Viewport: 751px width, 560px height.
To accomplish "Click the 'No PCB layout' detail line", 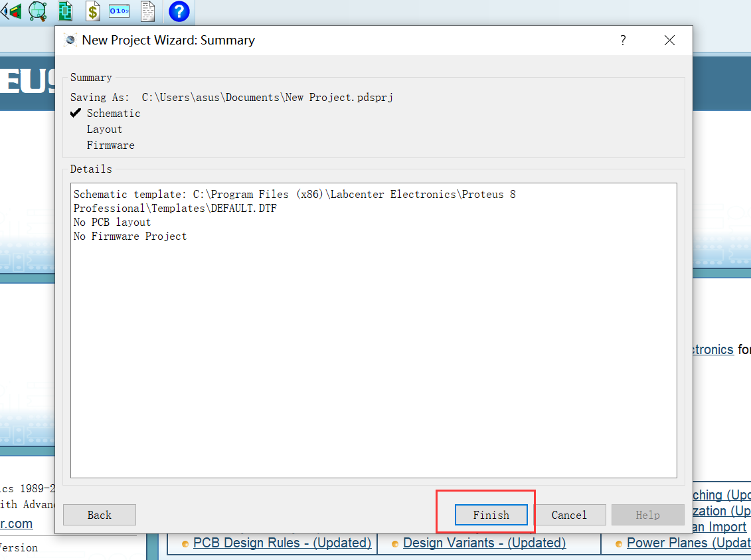I will point(112,223).
